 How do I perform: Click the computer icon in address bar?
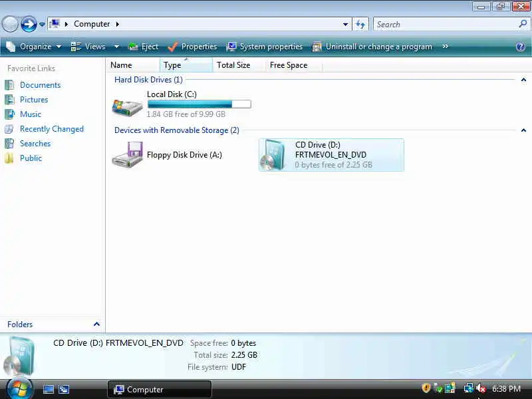coord(55,24)
